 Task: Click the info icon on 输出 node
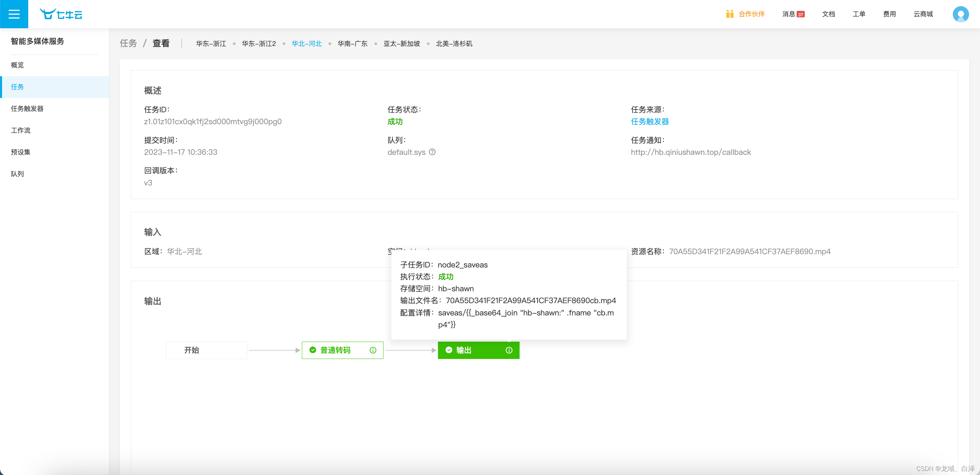pos(509,350)
